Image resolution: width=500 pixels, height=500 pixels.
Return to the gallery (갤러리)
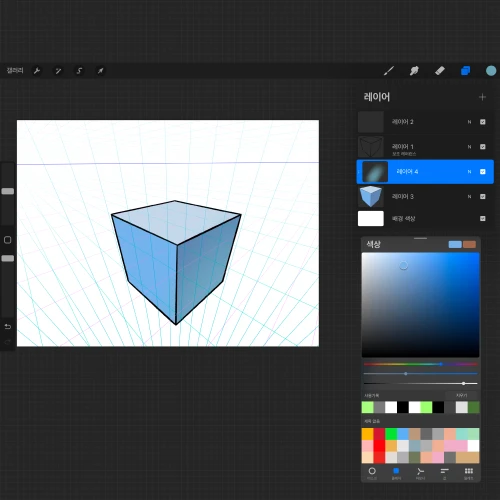tap(15, 70)
